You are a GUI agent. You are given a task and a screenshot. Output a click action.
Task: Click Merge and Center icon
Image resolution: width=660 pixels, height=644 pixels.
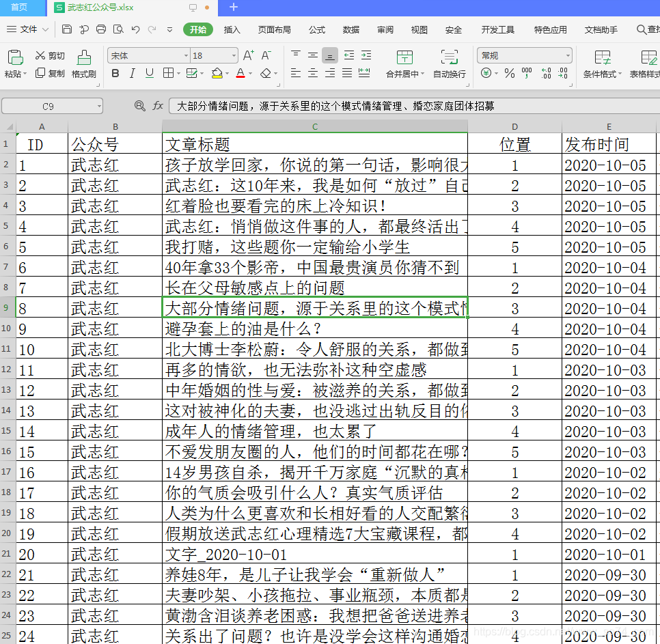point(404,57)
